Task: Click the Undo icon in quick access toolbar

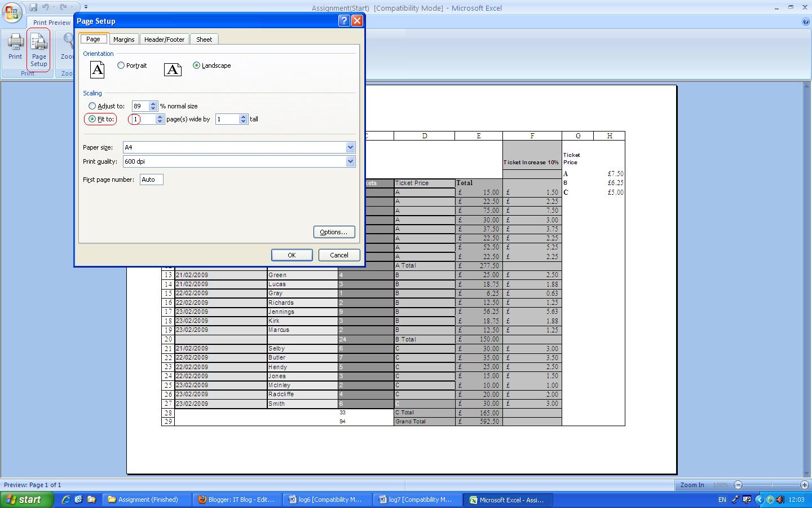Action: click(45, 7)
